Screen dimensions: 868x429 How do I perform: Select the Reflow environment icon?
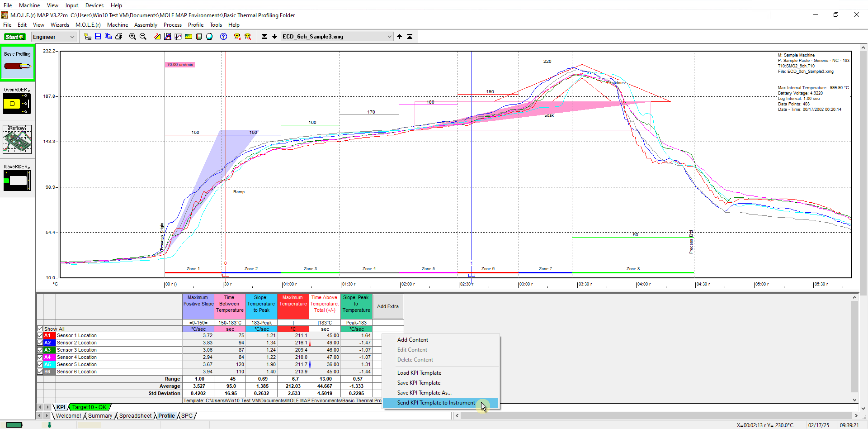click(17, 139)
